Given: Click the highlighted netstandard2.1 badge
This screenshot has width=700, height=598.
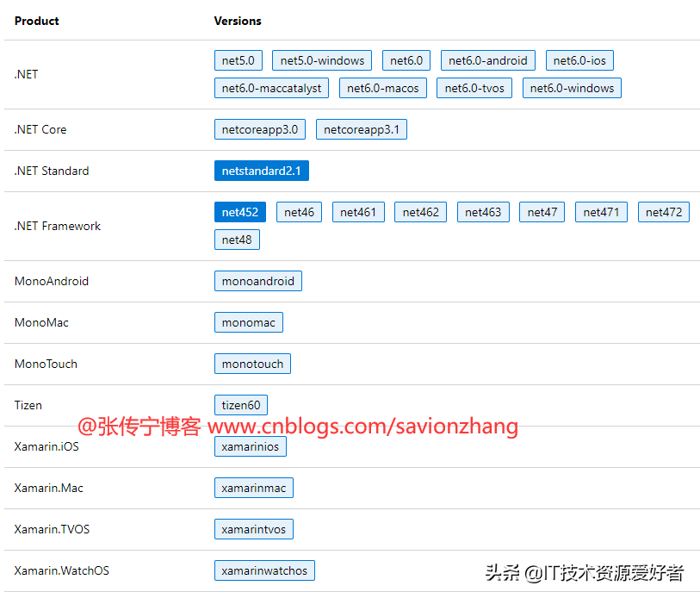Looking at the screenshot, I should tap(262, 171).
